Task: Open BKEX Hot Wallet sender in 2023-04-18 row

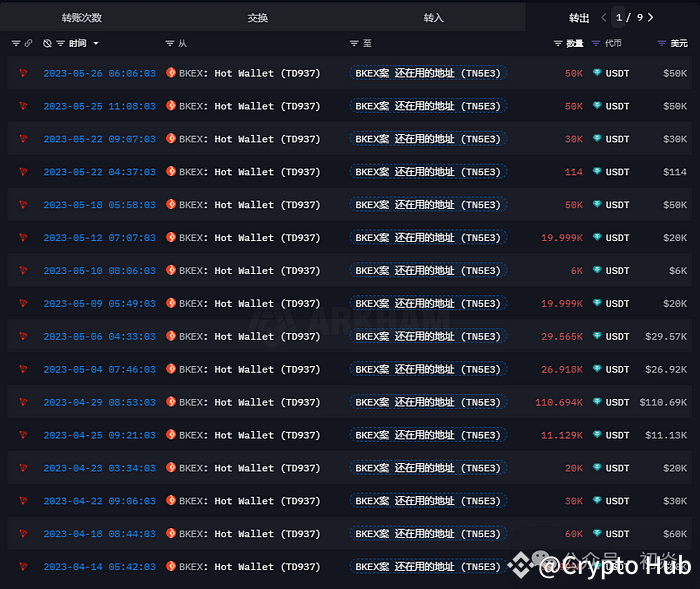Action: [x=250, y=534]
